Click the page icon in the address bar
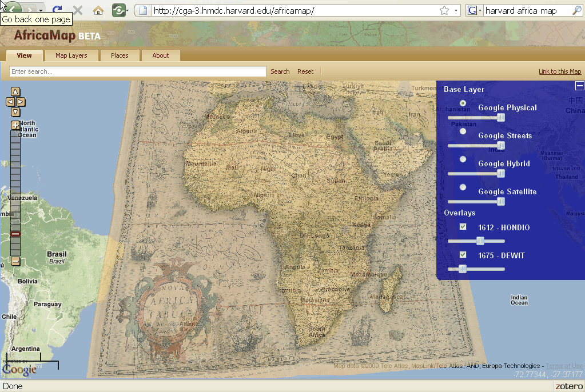 [x=143, y=10]
